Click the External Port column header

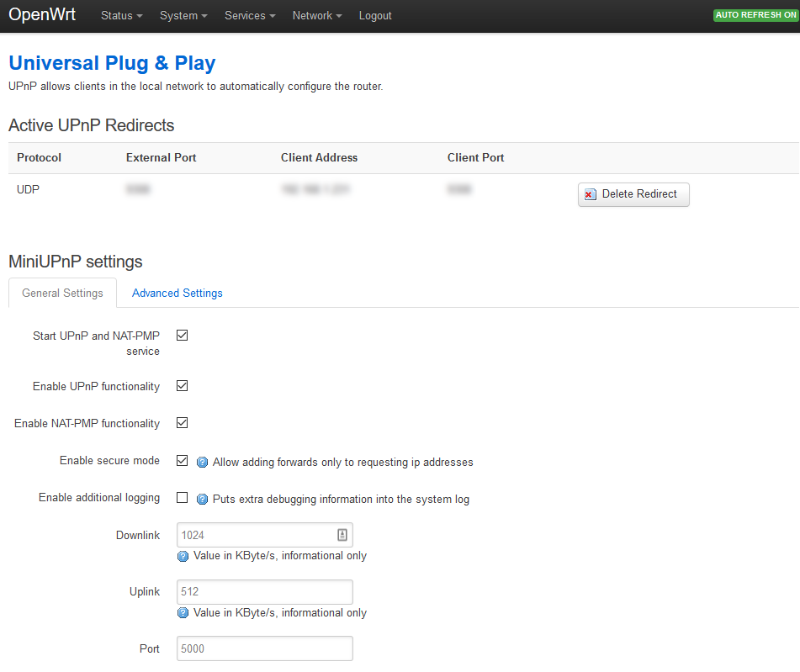point(162,157)
